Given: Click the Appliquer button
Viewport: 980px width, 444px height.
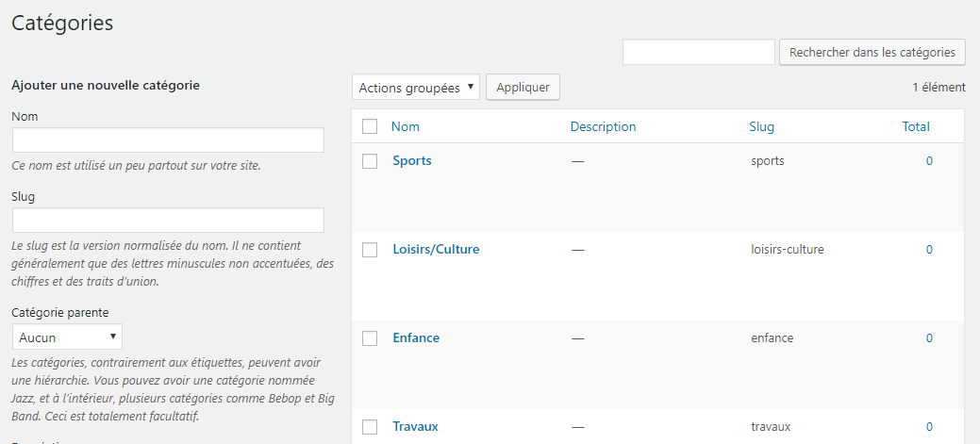Looking at the screenshot, I should [523, 88].
